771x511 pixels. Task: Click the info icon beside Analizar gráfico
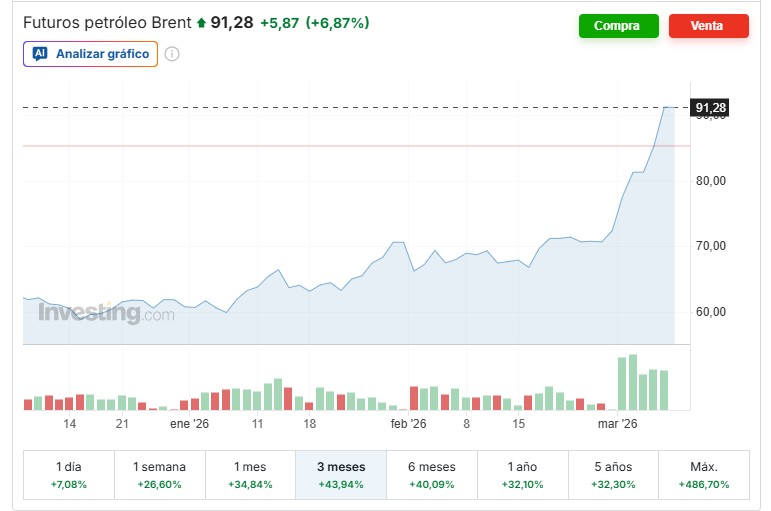pyautogui.click(x=171, y=54)
